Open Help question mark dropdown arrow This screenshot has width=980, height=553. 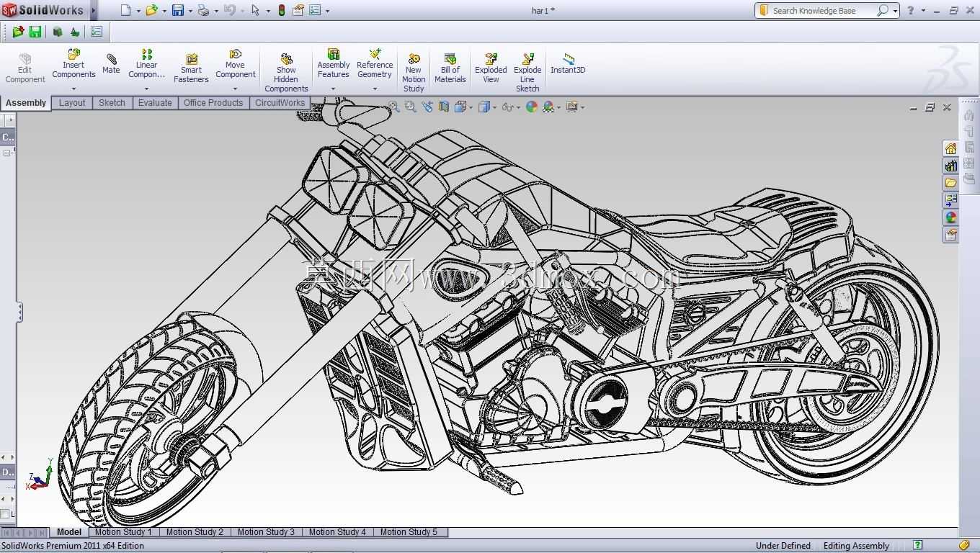pos(923,11)
